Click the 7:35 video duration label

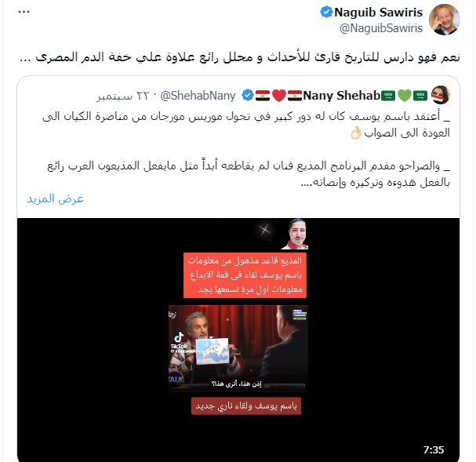433,449
